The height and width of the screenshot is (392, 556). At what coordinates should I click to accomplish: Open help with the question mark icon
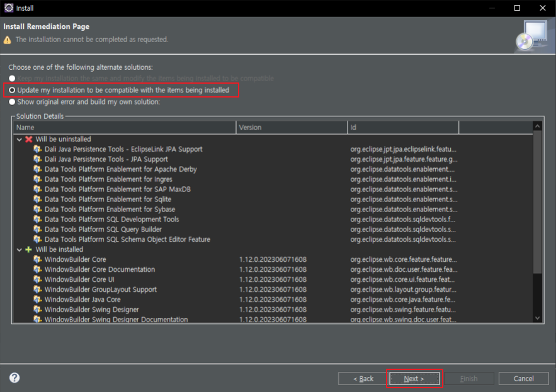[14, 378]
